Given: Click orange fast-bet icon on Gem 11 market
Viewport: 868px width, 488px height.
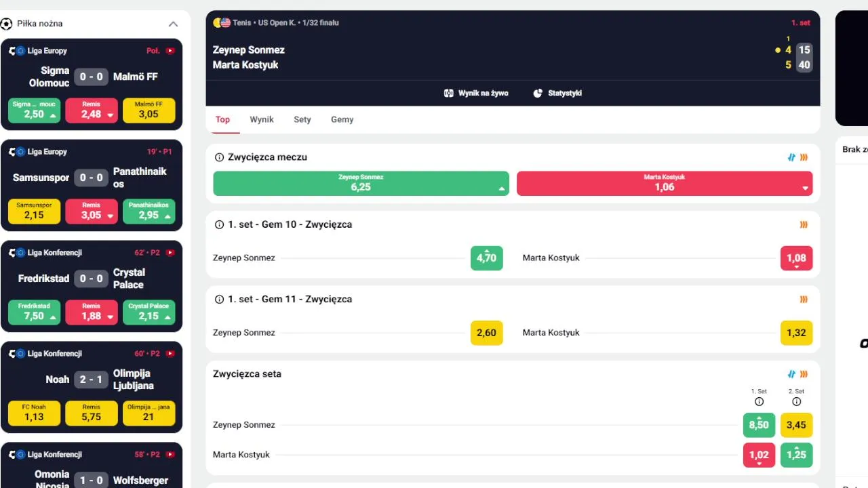Looking at the screenshot, I should [x=804, y=299].
